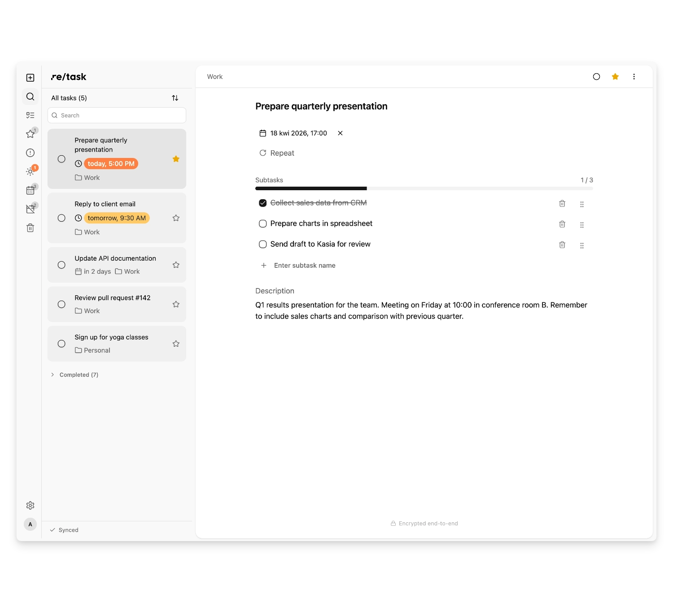Click the new task plus icon in sidebar

click(30, 78)
